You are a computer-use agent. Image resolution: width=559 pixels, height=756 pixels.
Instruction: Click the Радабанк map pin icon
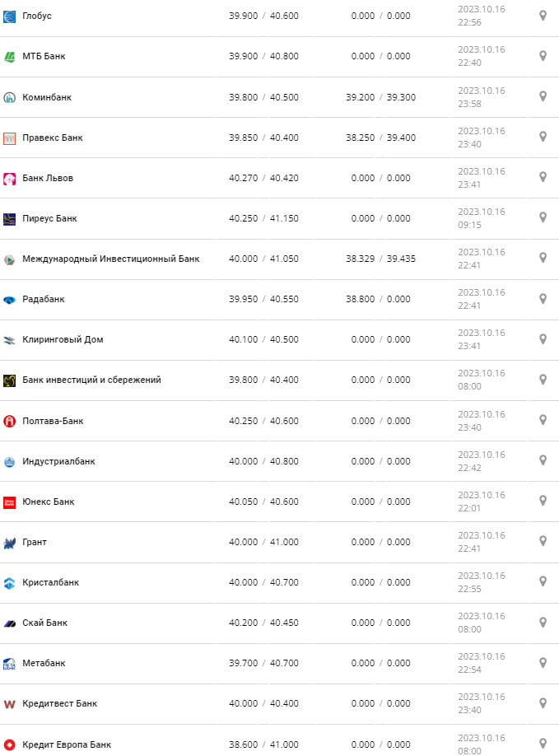click(543, 298)
